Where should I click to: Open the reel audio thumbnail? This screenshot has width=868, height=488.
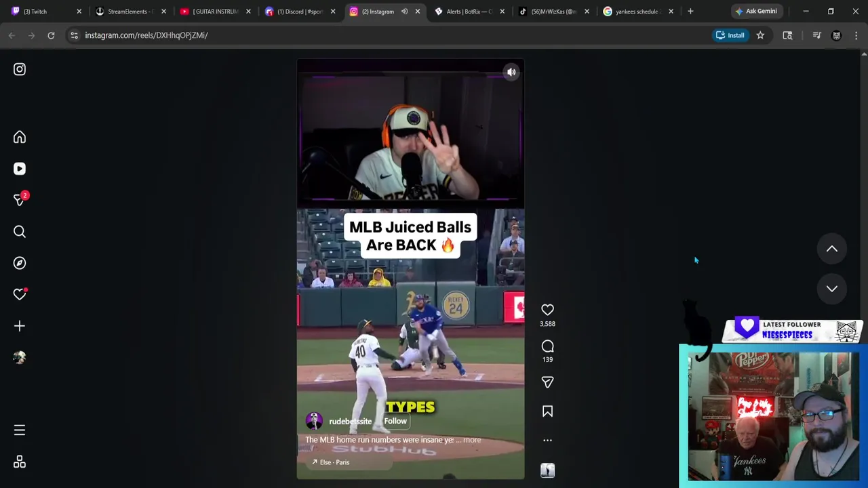click(x=547, y=470)
